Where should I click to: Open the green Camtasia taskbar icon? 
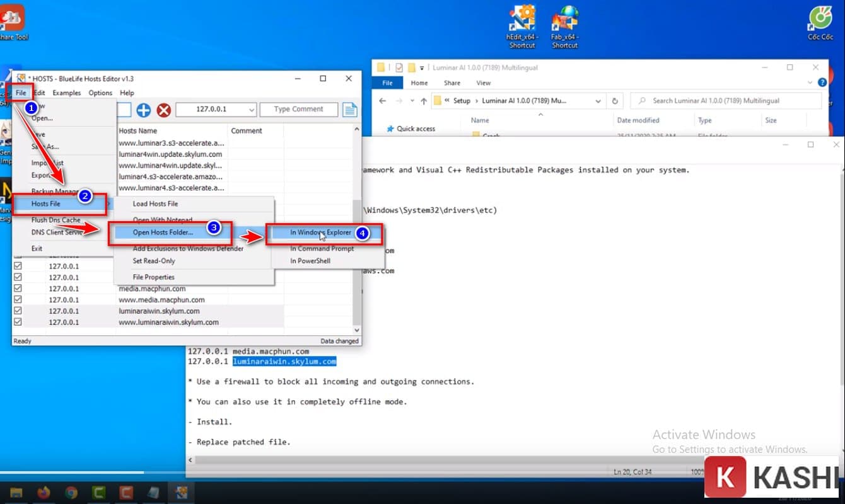(x=99, y=492)
